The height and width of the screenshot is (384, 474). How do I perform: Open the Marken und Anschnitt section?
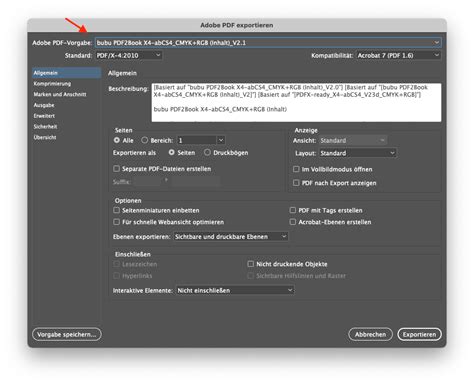(x=60, y=94)
